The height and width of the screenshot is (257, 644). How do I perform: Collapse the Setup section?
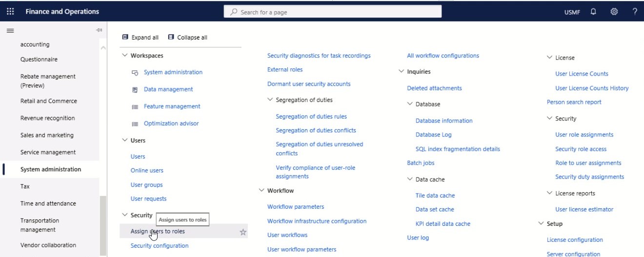pos(541,224)
